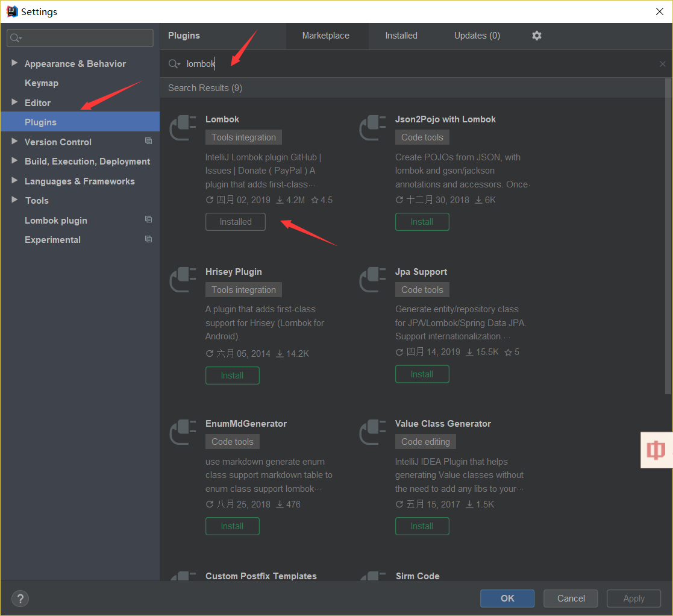This screenshot has height=616, width=673.
Task: Open the plugins gear settings icon
Action: tap(536, 36)
